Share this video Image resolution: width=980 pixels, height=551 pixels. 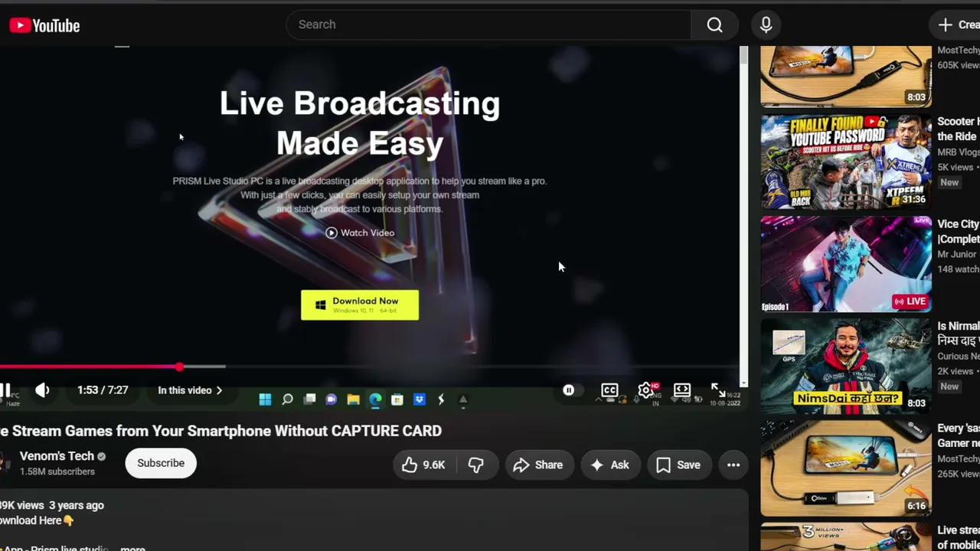coord(538,465)
